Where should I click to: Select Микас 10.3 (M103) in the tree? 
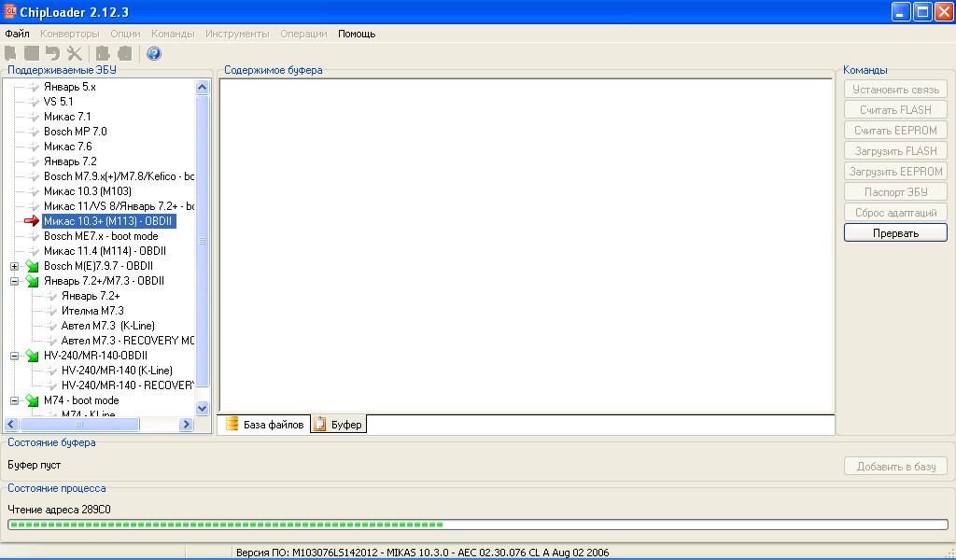[88, 191]
